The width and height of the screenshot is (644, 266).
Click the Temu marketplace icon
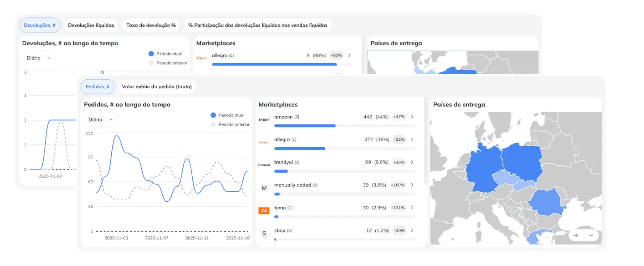pos(264,210)
